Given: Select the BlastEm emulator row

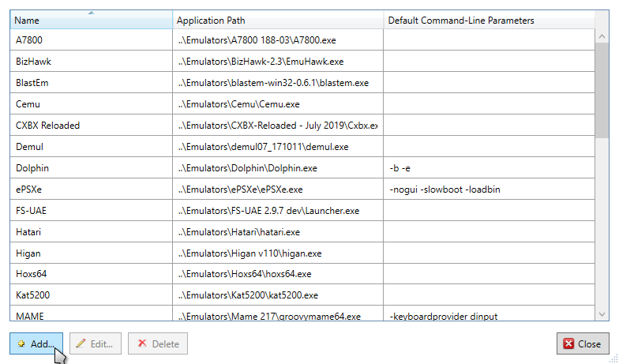Looking at the screenshot, I should point(302,82).
